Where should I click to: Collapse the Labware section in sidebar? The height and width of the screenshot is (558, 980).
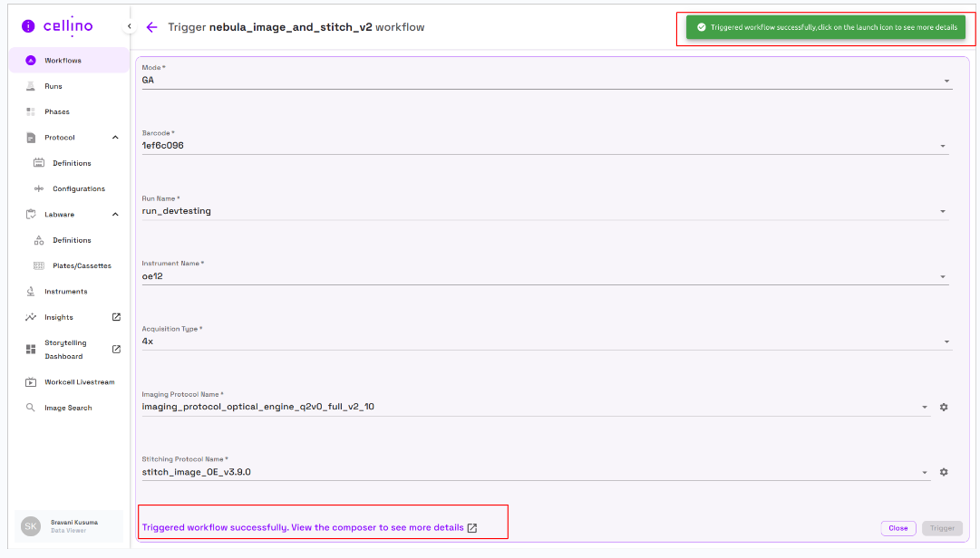(115, 215)
